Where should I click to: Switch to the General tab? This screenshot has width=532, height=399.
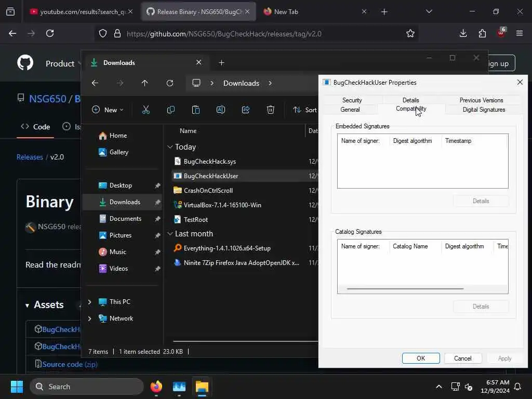[350, 110]
